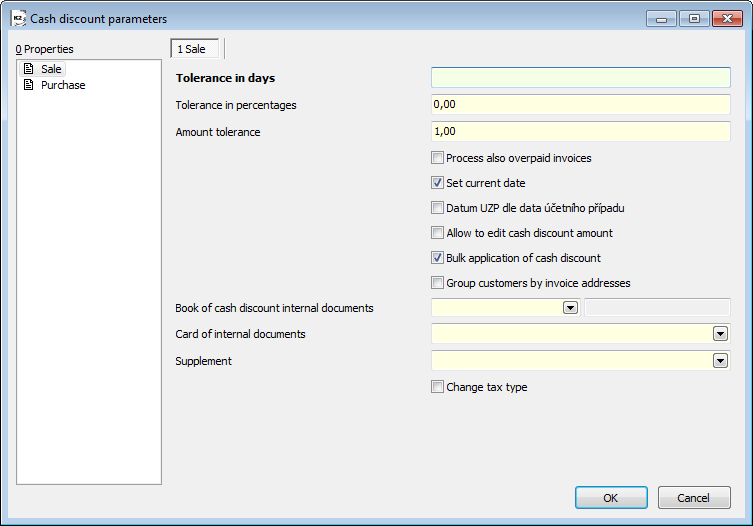
Task: Disable Bulk application of cash discount
Action: pyautogui.click(x=437, y=258)
